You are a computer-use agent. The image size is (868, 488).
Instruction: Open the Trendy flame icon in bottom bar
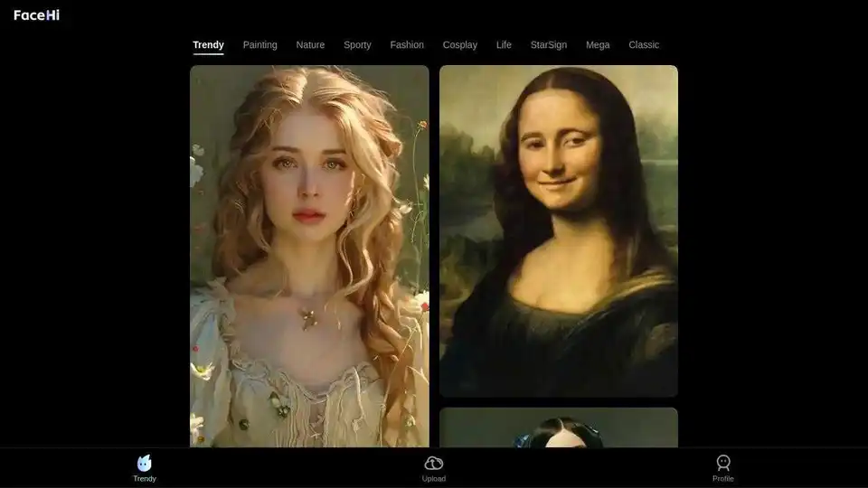145,463
